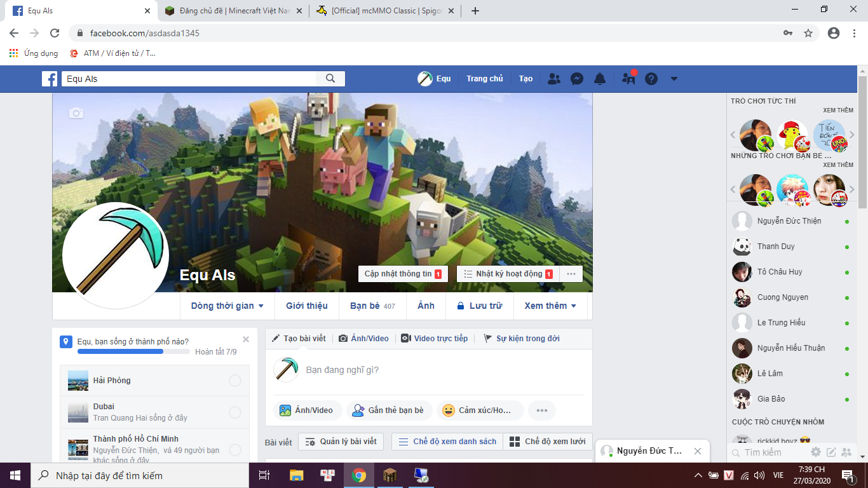The height and width of the screenshot is (488, 868).
Task: Show previous games in Trò chơi tức thì
Action: (x=733, y=135)
